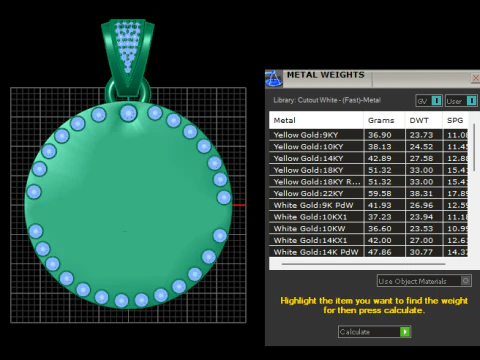
Task: Click the horizontal scrollbar below metal list
Action: coord(363,264)
